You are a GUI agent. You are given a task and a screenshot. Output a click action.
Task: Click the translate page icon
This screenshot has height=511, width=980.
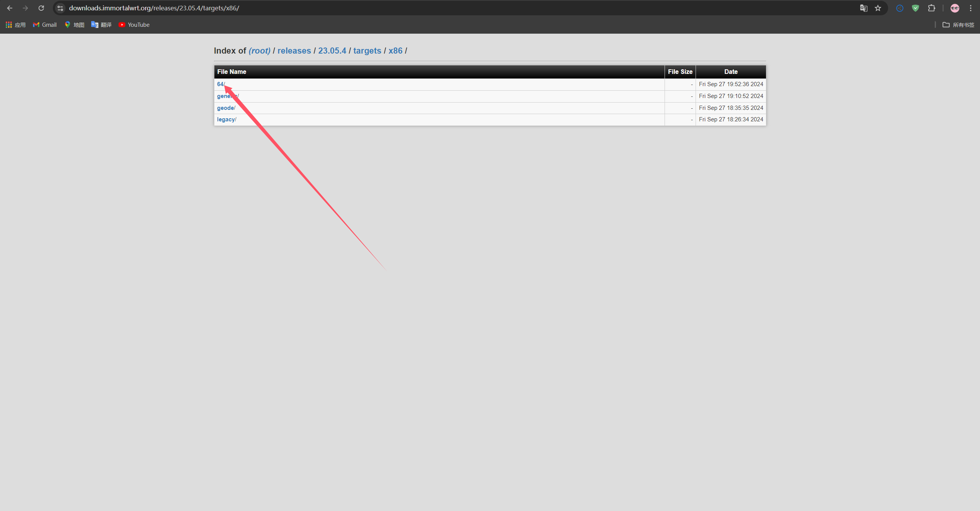pyautogui.click(x=864, y=8)
